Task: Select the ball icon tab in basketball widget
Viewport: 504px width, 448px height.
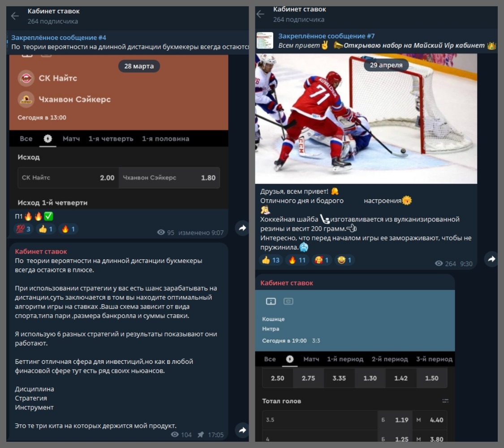Action: tap(47, 139)
